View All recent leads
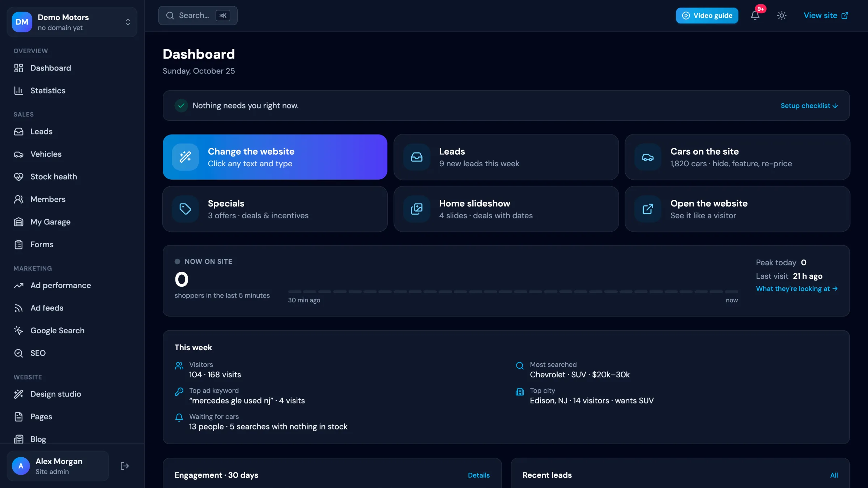 click(834, 475)
